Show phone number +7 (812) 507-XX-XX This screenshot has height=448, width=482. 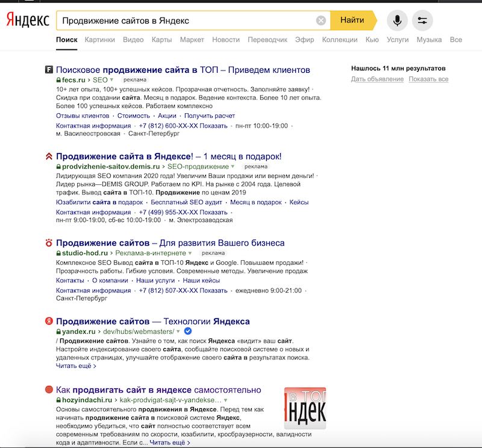(x=183, y=290)
